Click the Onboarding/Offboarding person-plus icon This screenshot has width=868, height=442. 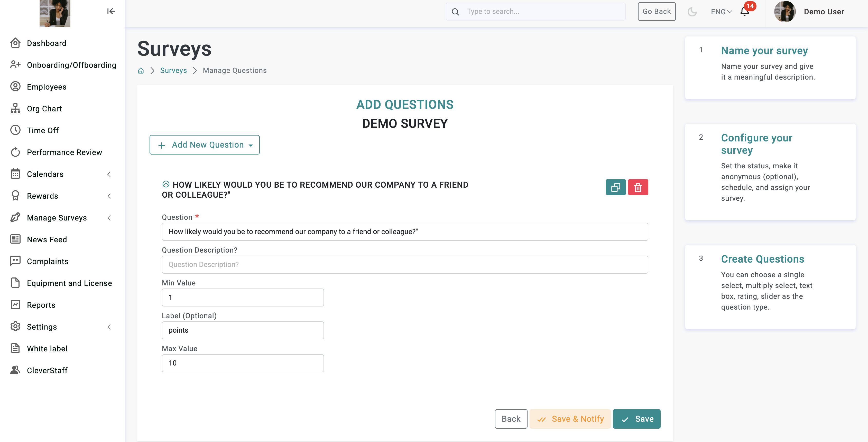15,65
